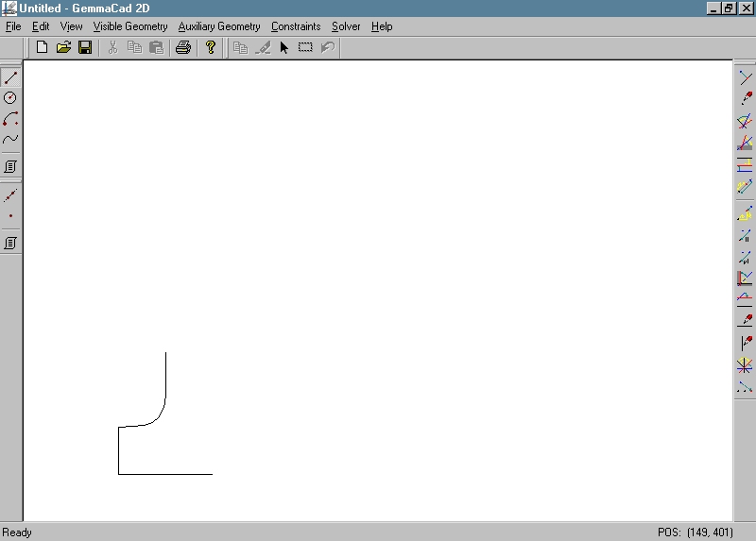Viewport: 756px width, 541px height.
Task: Create a new document
Action: pyautogui.click(x=42, y=47)
